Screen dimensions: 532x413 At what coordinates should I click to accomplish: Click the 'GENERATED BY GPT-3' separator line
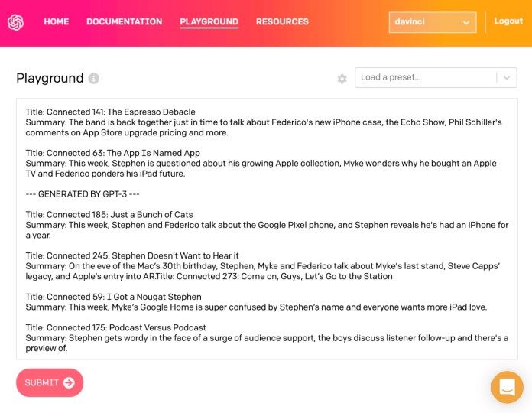click(83, 194)
